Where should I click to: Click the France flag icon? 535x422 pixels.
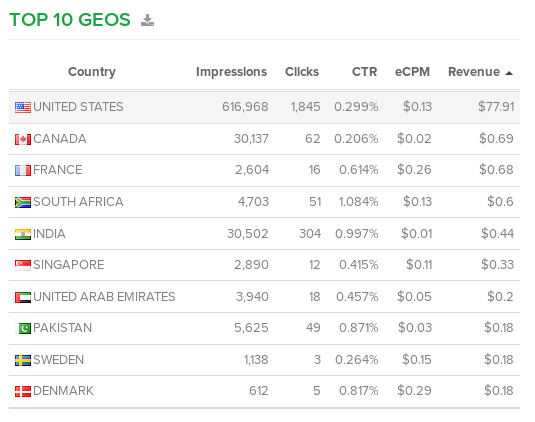(x=23, y=170)
